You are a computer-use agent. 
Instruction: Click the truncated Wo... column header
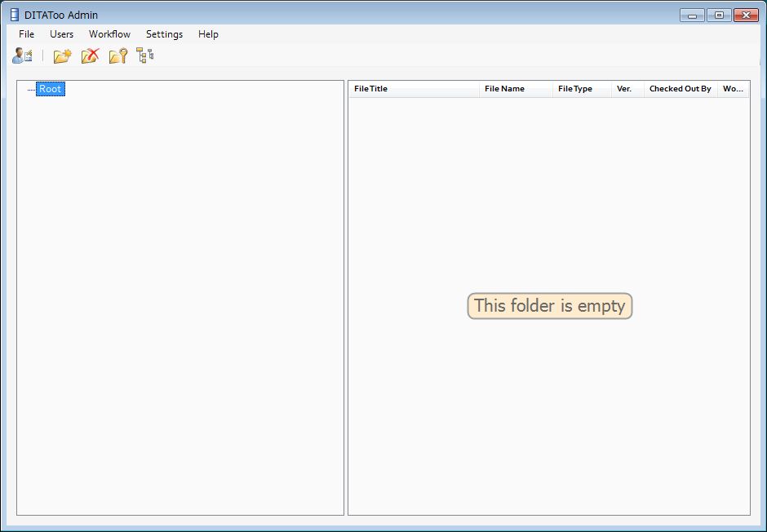(x=734, y=89)
